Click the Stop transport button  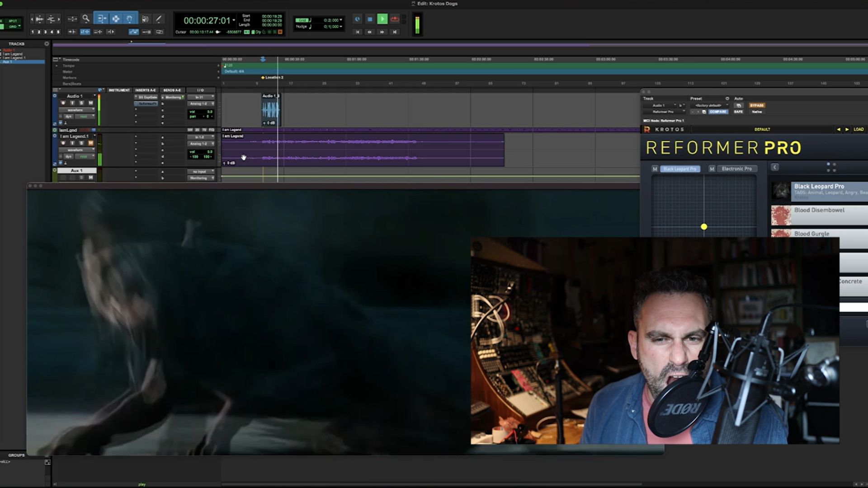click(x=370, y=19)
